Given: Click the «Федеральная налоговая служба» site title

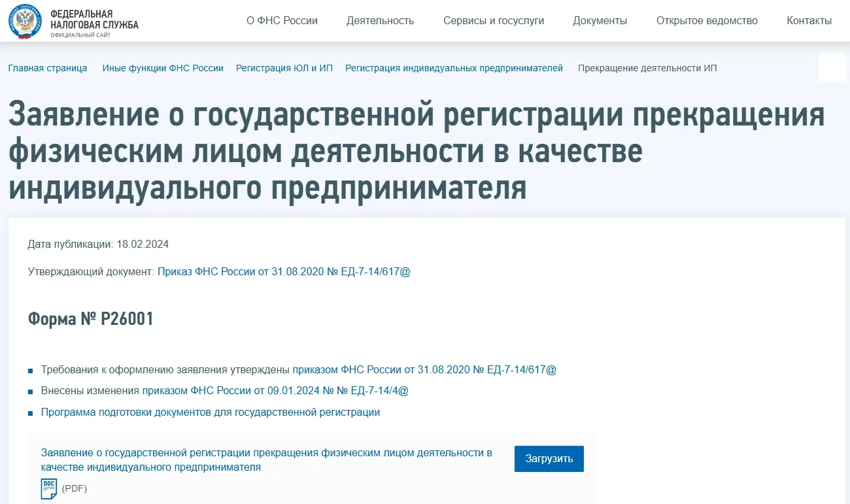Looking at the screenshot, I should click(x=94, y=20).
